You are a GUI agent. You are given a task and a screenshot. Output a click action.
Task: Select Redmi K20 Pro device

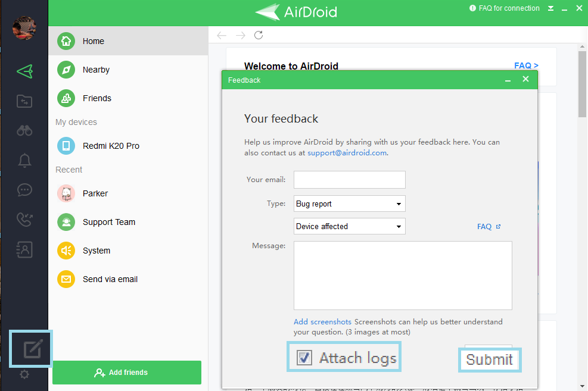pyautogui.click(x=111, y=146)
